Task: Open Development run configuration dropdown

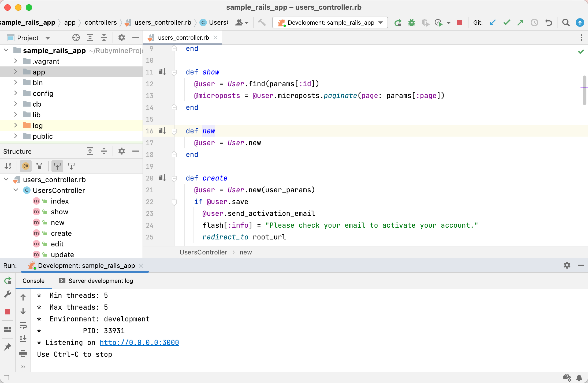Action: 330,23
